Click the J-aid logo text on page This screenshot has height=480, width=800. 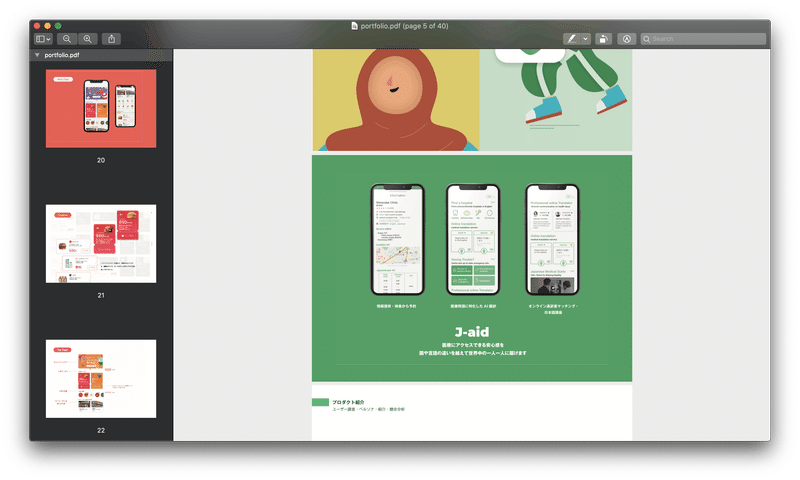click(472, 332)
